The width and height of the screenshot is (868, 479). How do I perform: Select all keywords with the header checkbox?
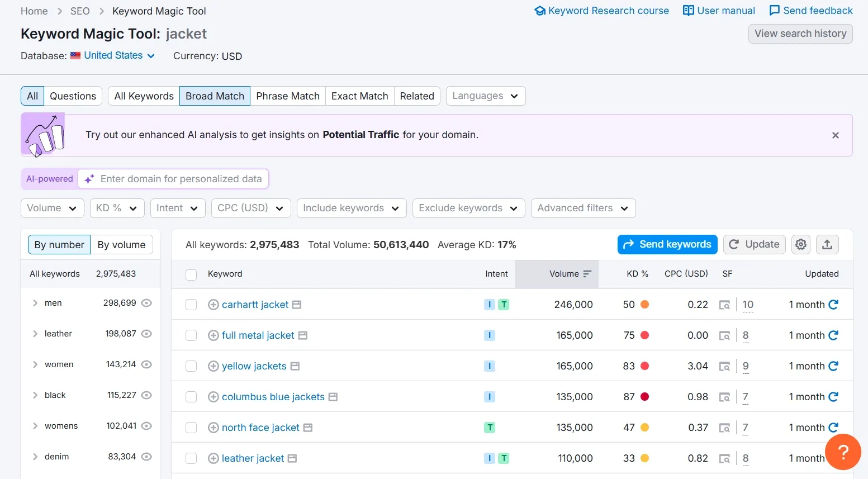tap(191, 274)
